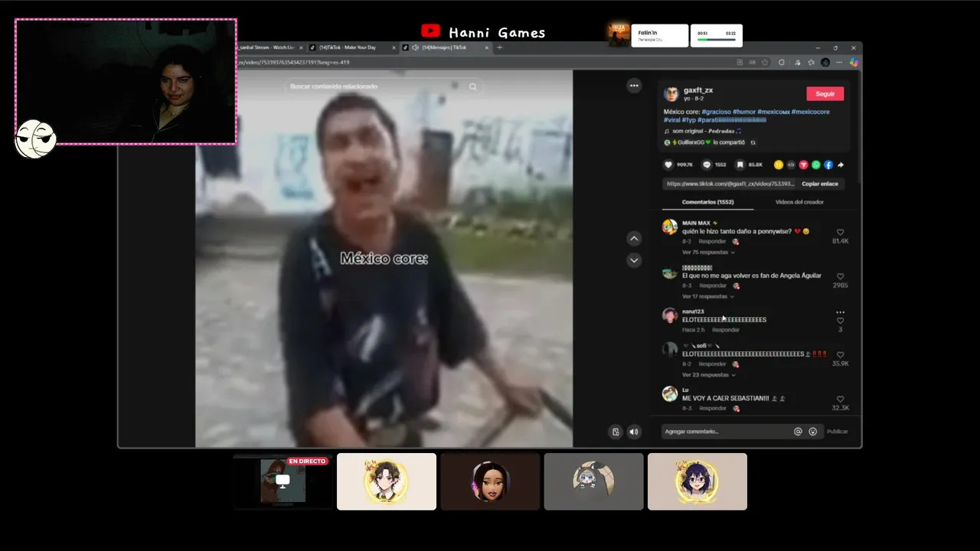This screenshot has height=551, width=980.
Task: Open the emoji picker in comment box
Action: 812,432
